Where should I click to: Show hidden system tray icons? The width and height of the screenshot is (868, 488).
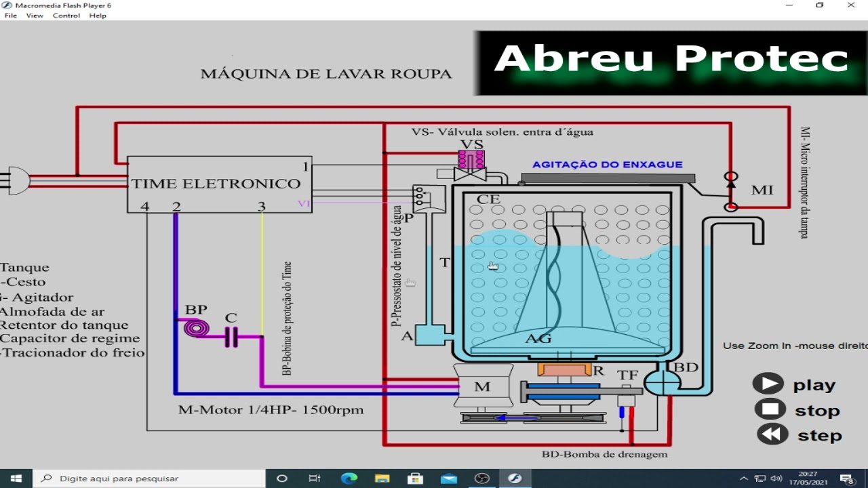coord(744,479)
